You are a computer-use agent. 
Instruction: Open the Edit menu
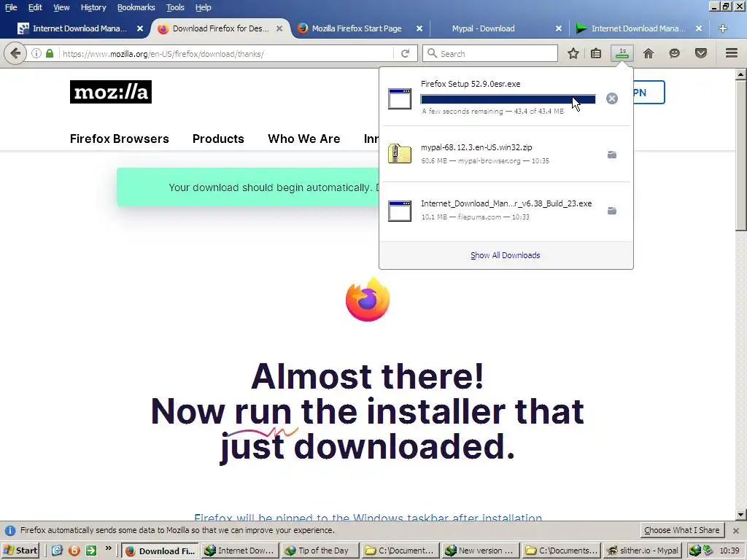[x=35, y=7]
